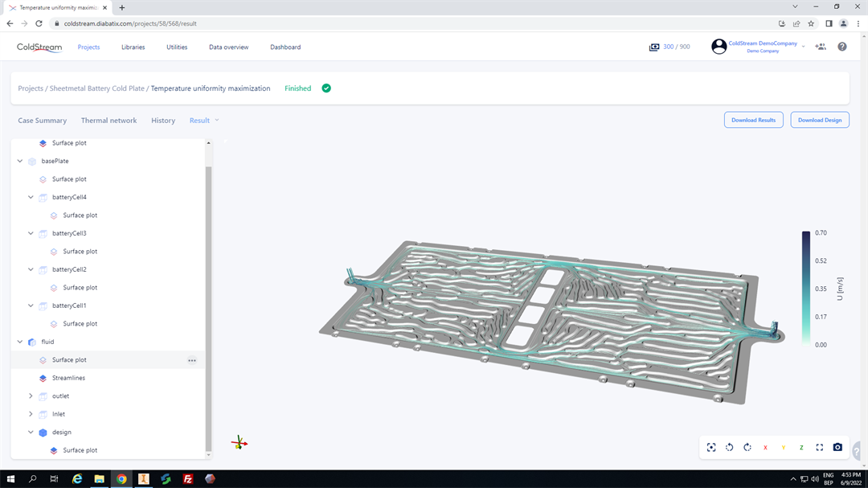The height and width of the screenshot is (488, 868).
Task: Click the screenshot camera icon in viewer toolbar
Action: click(x=837, y=447)
